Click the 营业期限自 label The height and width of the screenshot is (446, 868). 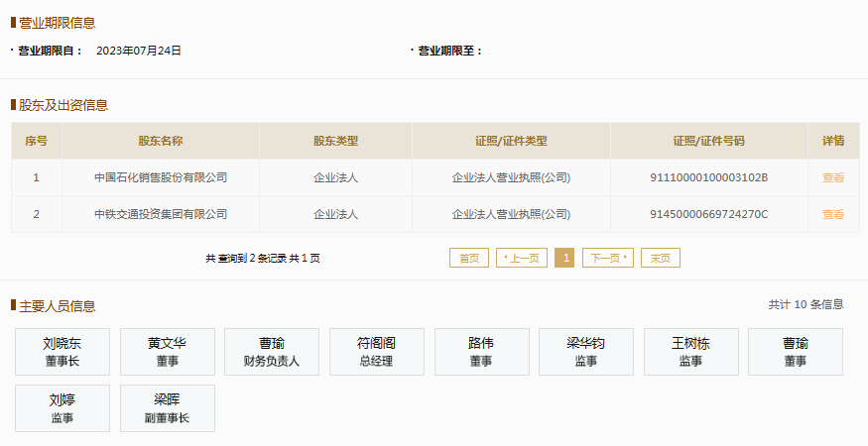point(50,51)
